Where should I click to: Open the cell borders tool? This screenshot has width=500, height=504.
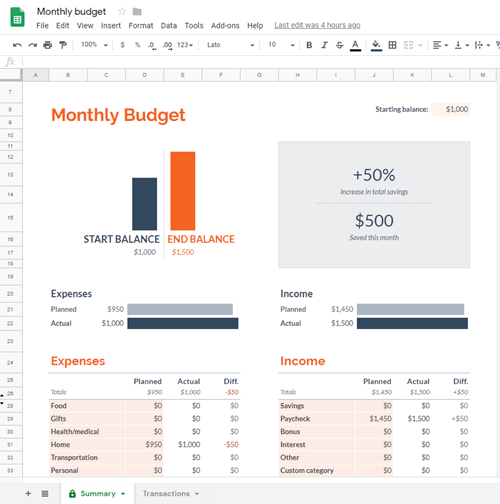[392, 45]
